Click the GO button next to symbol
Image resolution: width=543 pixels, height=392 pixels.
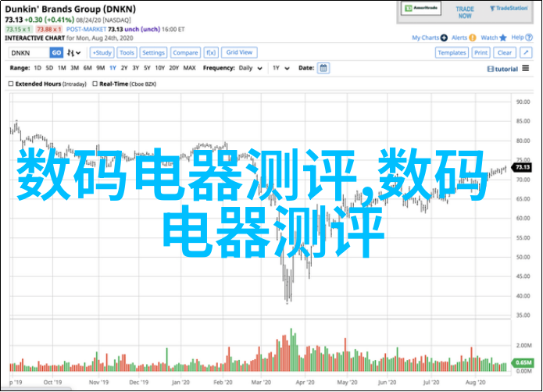click(x=56, y=53)
